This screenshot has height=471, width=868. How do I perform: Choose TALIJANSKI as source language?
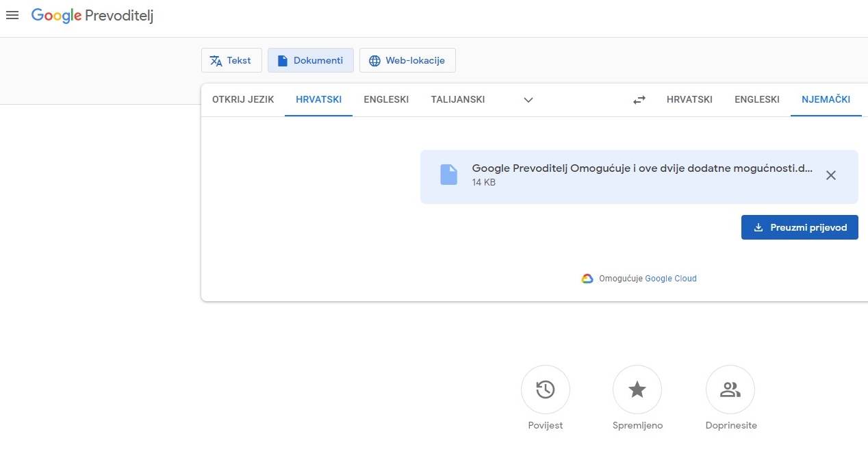pos(458,99)
